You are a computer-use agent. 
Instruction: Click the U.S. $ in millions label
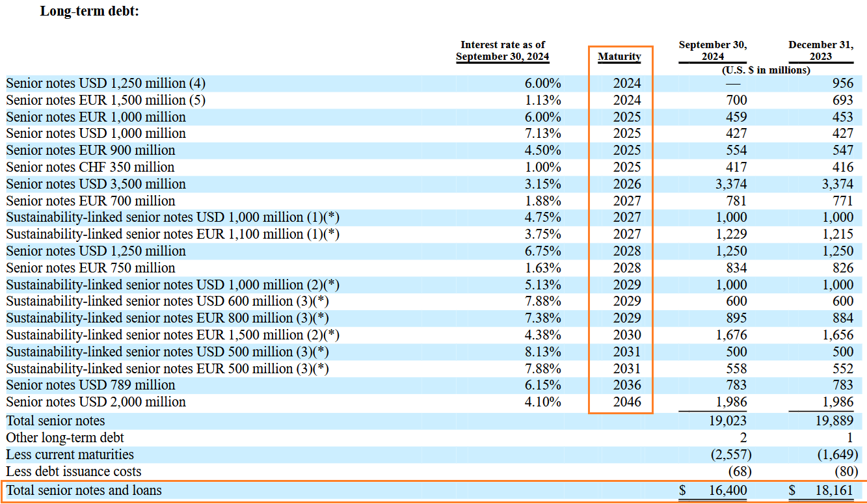pyautogui.click(x=767, y=70)
